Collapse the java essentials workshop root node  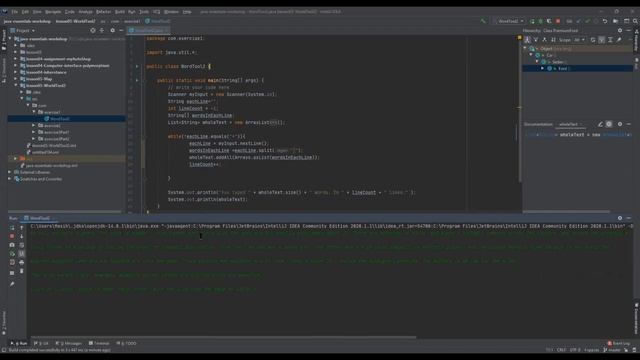coord(10,39)
